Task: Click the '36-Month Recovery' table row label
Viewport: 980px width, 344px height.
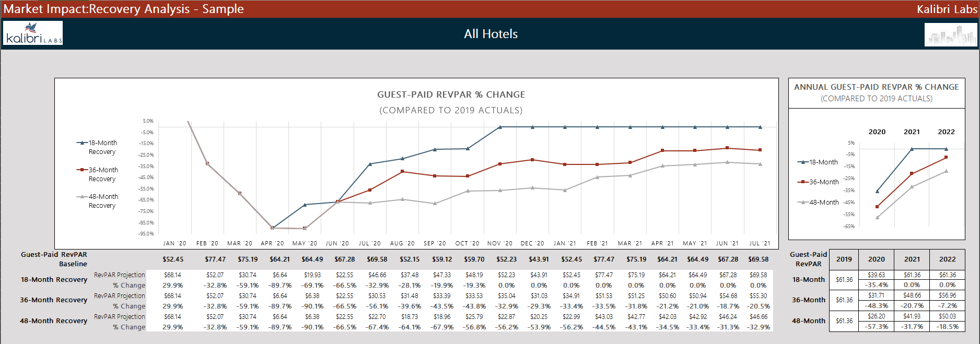Action: [53, 300]
